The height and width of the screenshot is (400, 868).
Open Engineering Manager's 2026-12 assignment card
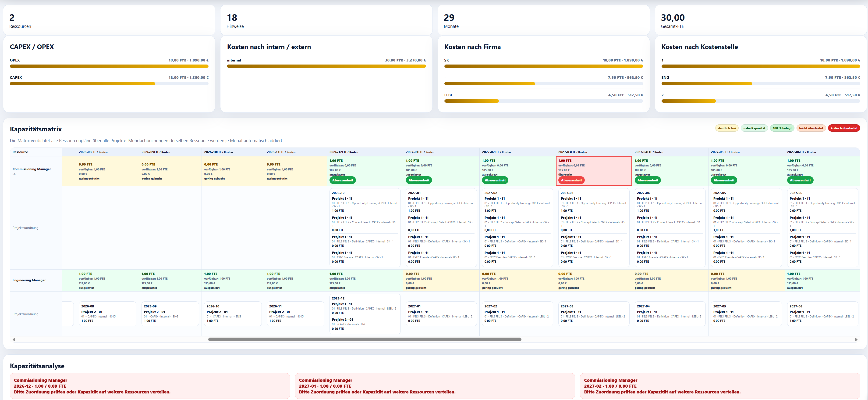tap(365, 314)
